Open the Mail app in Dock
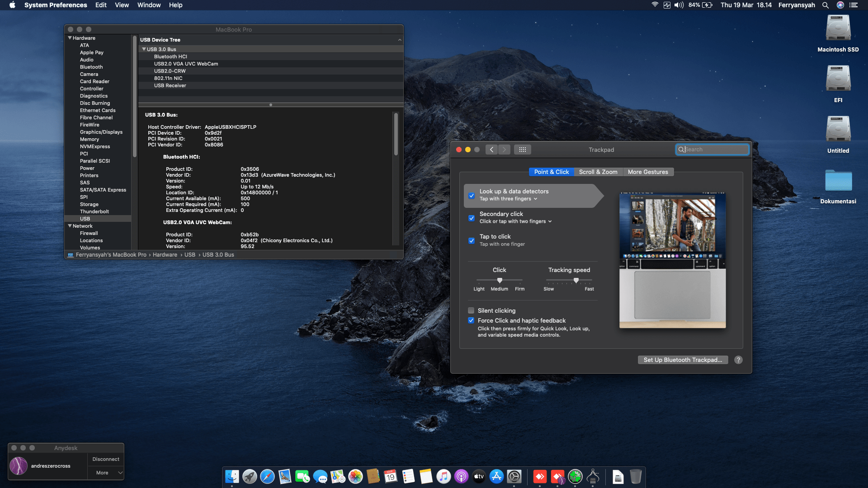Screen dimensions: 868x488 tap(285, 477)
